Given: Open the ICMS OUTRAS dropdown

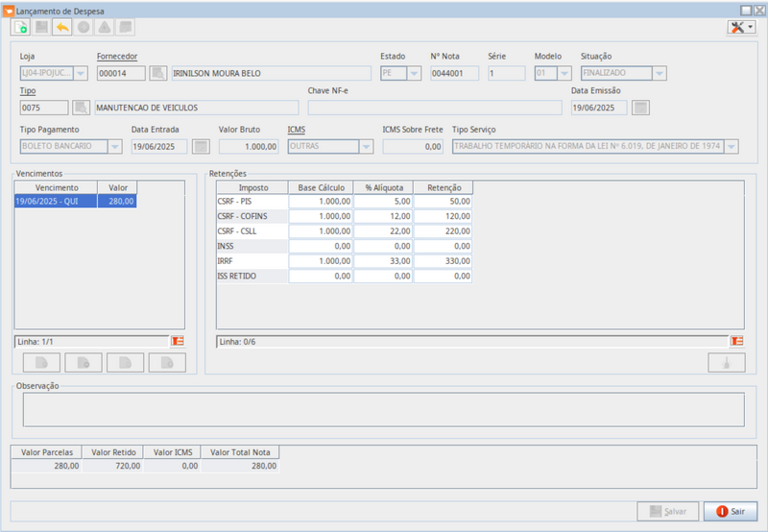Looking at the screenshot, I should (365, 146).
